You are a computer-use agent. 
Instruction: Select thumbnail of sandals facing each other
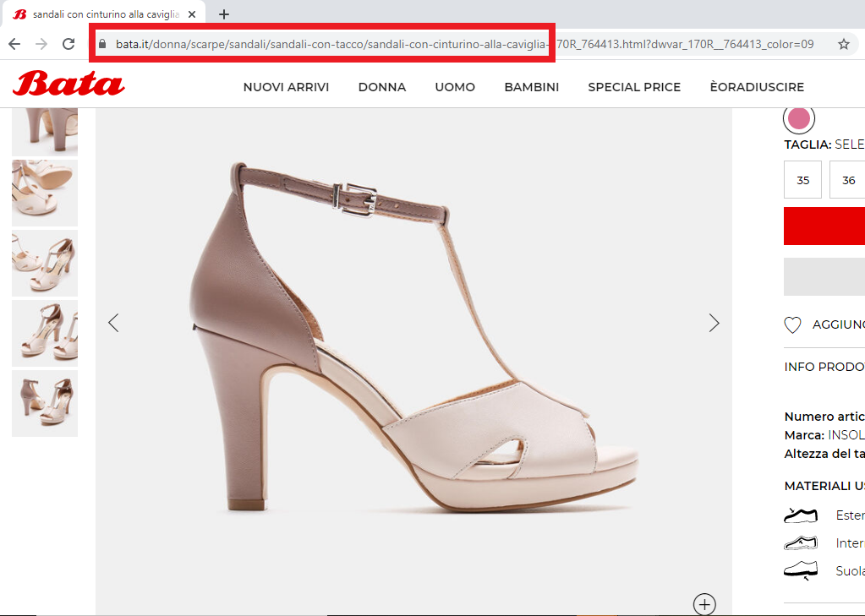click(45, 403)
